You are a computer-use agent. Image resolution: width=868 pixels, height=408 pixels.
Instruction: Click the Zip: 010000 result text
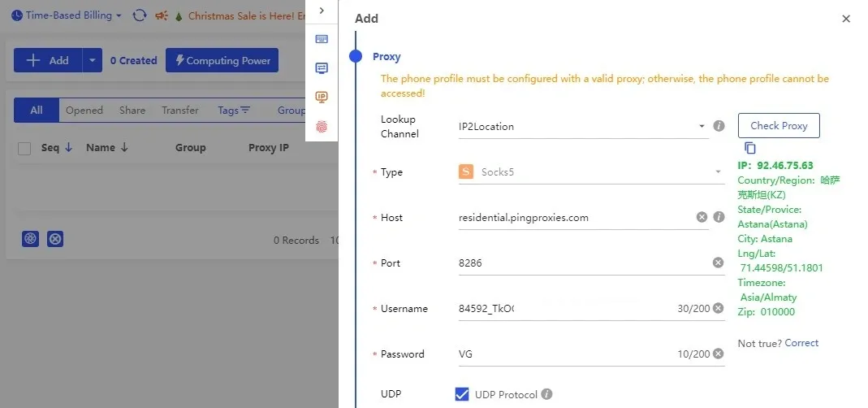766,311
